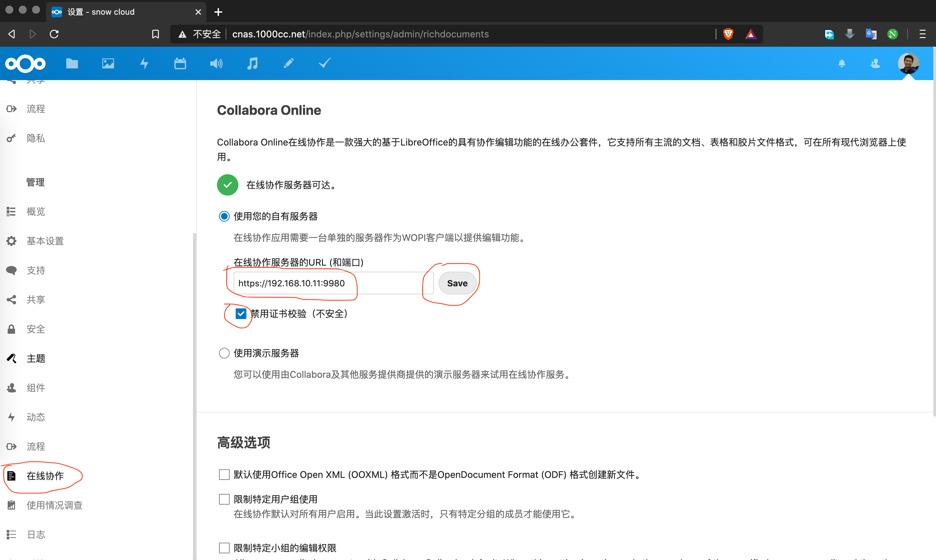
Task: Reload the page
Action: (54, 34)
